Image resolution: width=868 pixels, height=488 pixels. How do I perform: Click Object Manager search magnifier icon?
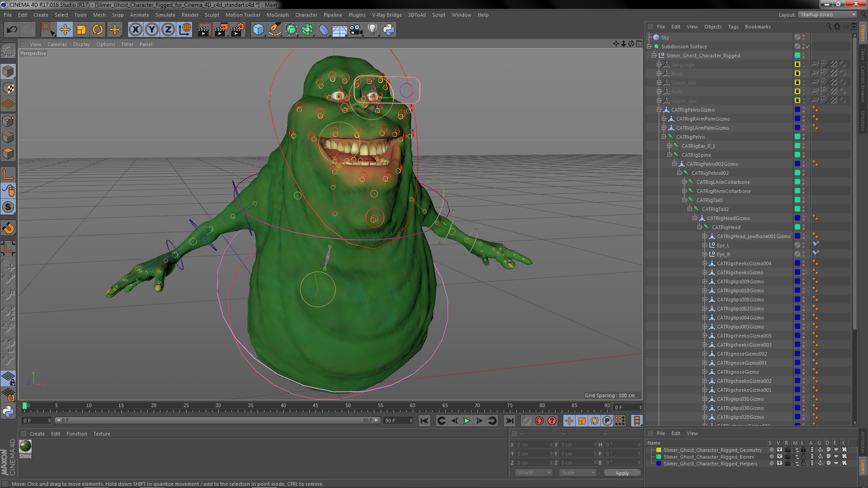pos(829,27)
